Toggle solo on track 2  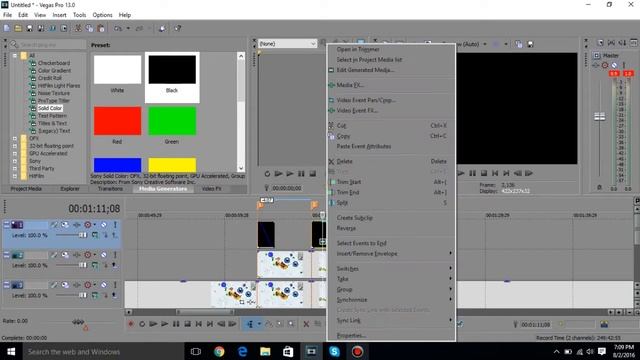[x=115, y=255]
